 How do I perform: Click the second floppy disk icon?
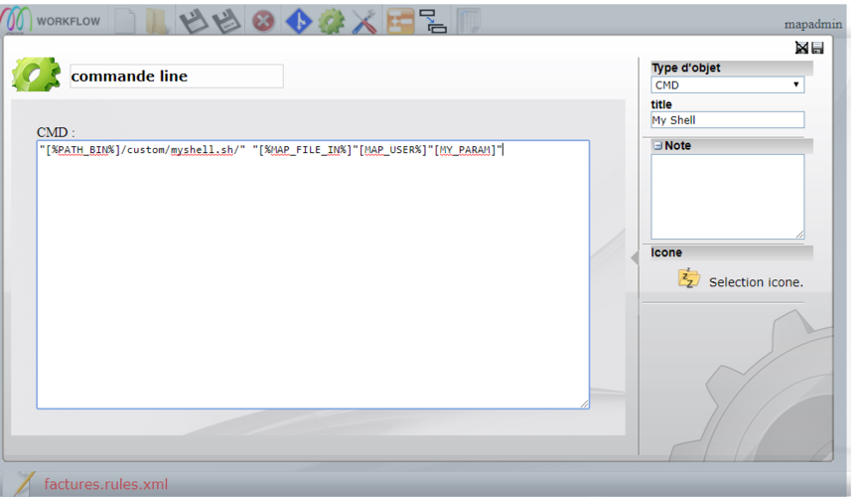pyautogui.click(x=227, y=21)
